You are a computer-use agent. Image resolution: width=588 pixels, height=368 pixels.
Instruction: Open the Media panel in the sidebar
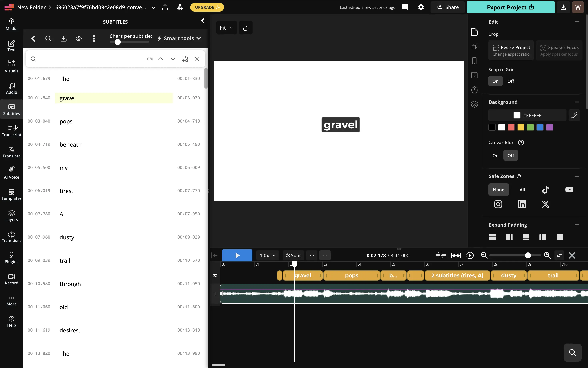coord(11,24)
